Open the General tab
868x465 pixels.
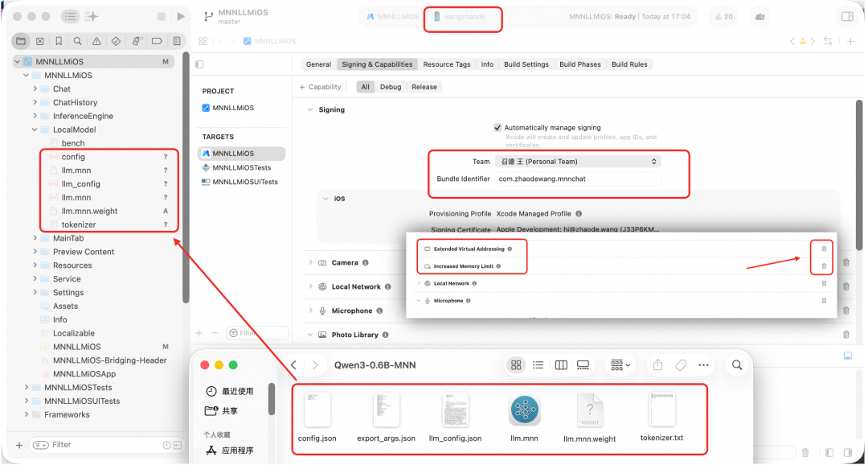click(319, 64)
